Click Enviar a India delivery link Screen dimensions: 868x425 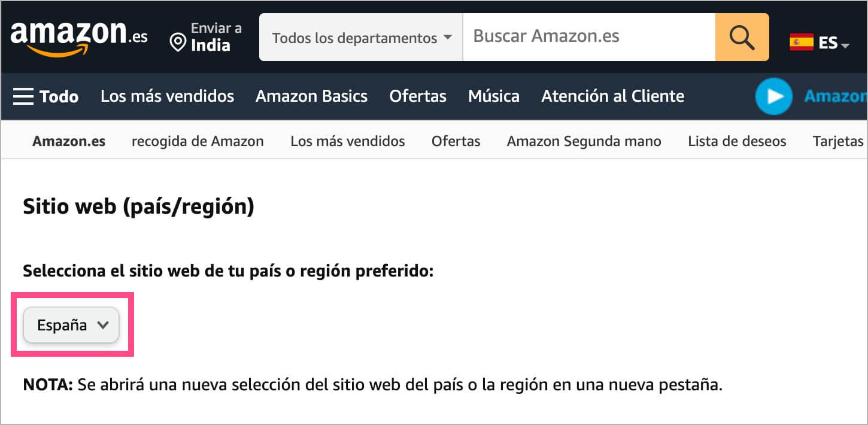pyautogui.click(x=210, y=37)
